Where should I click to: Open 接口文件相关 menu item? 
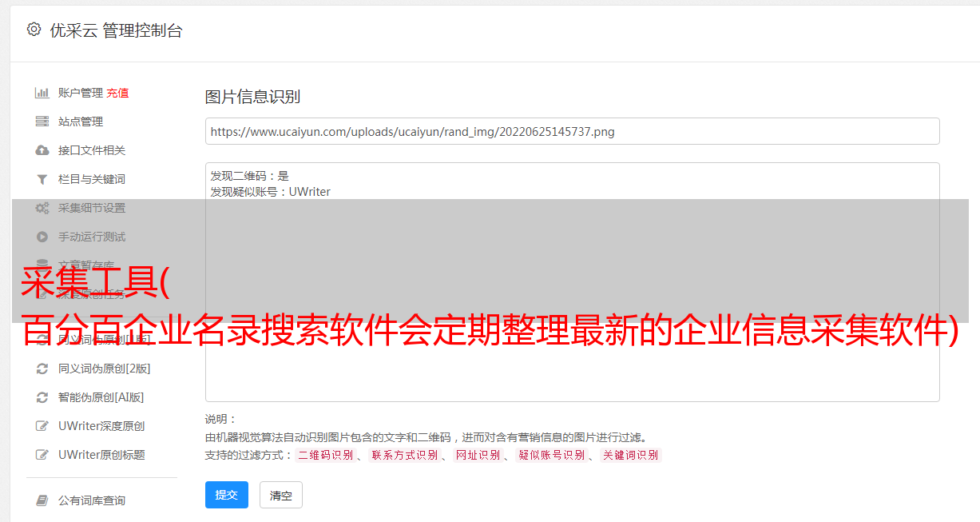[x=92, y=150]
